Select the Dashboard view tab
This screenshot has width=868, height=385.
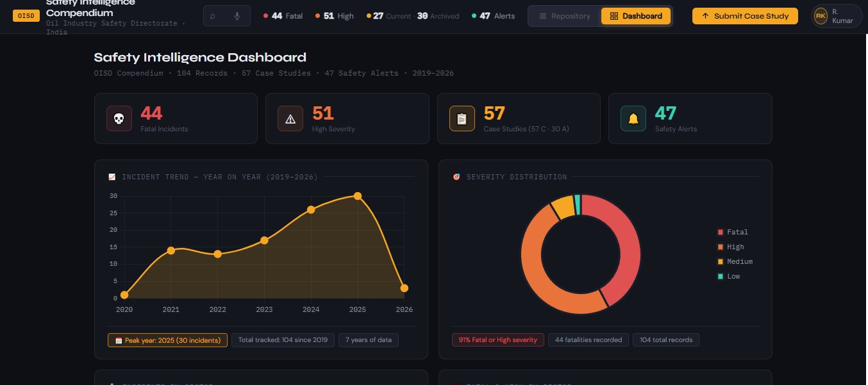(636, 16)
